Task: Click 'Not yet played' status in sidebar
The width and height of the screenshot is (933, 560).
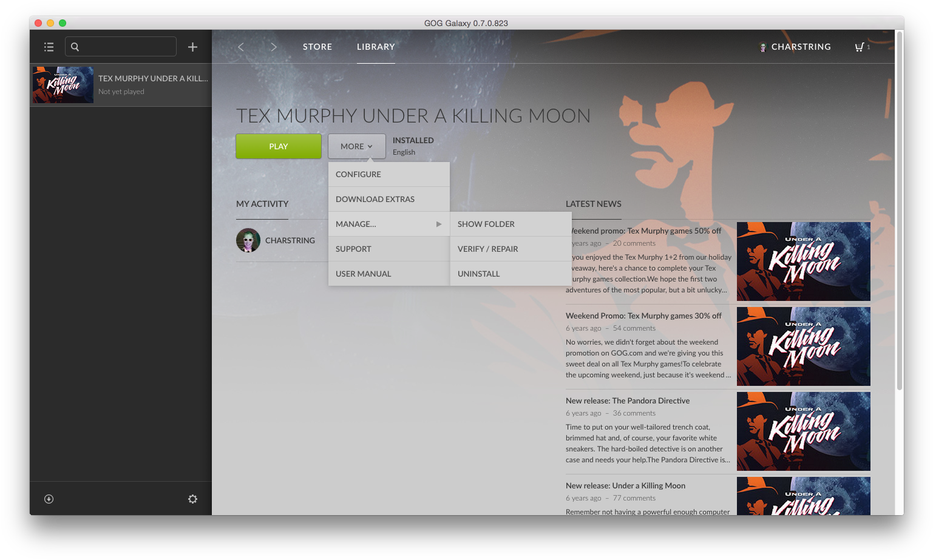Action: [x=121, y=92]
